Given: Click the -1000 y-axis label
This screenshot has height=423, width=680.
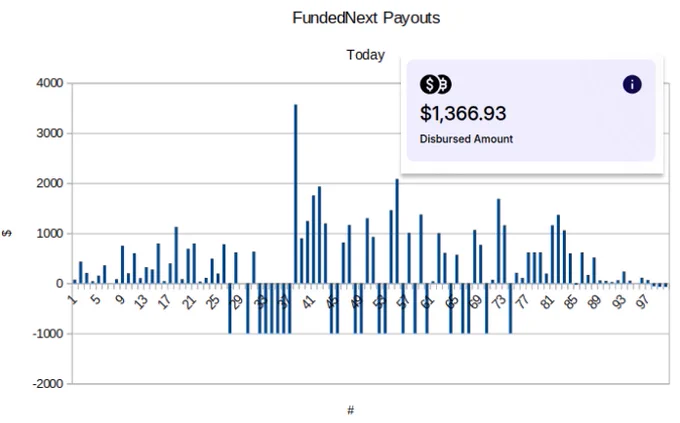Looking at the screenshot, I should coord(48,334).
